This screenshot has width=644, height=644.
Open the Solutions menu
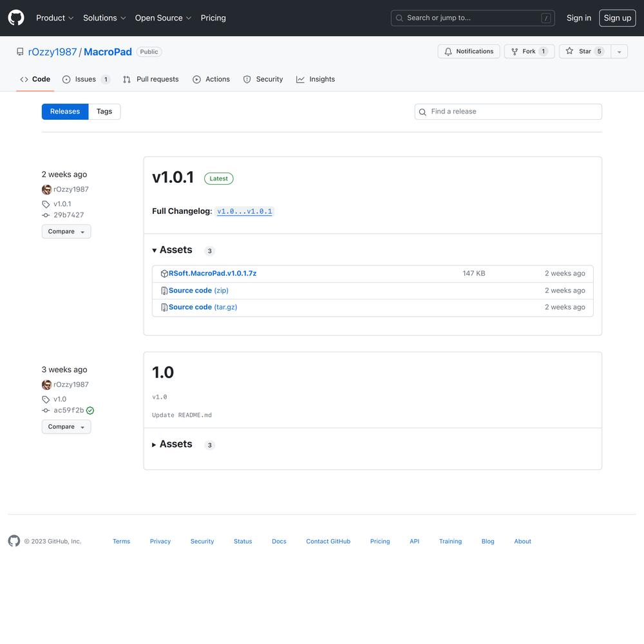point(104,18)
